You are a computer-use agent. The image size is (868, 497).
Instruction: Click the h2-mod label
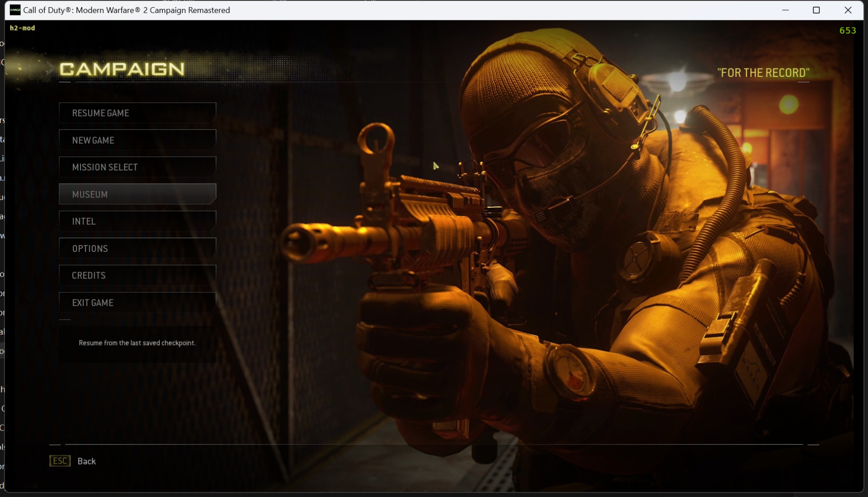tap(22, 28)
